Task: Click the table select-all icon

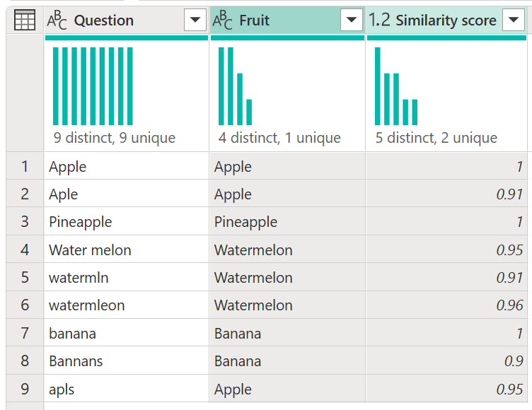Action: pyautogui.click(x=25, y=20)
